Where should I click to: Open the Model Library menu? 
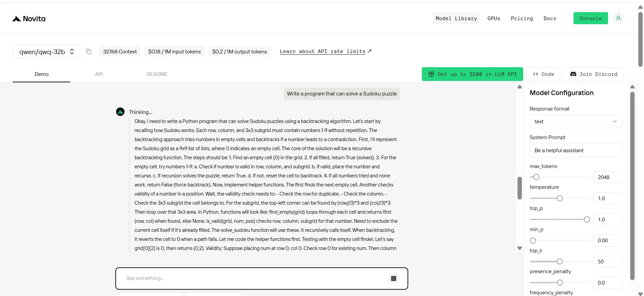tap(456, 18)
